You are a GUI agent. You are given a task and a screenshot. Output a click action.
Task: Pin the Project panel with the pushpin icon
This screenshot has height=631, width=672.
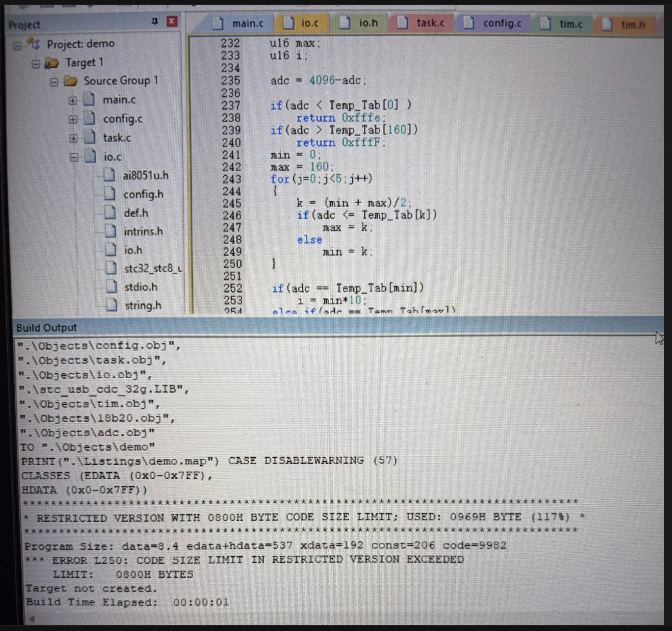coord(155,22)
